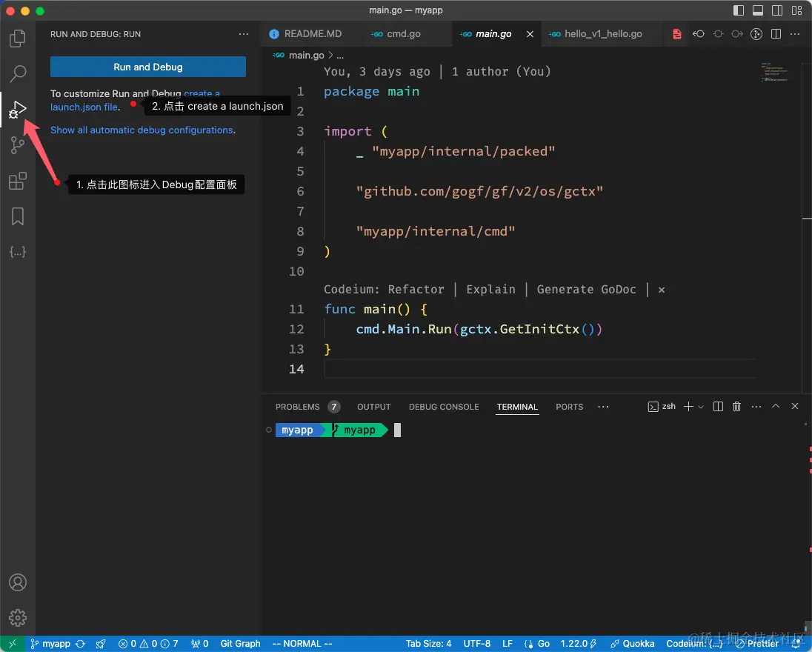Click create a launch.json file link
The height and width of the screenshot is (652, 812).
pos(85,107)
